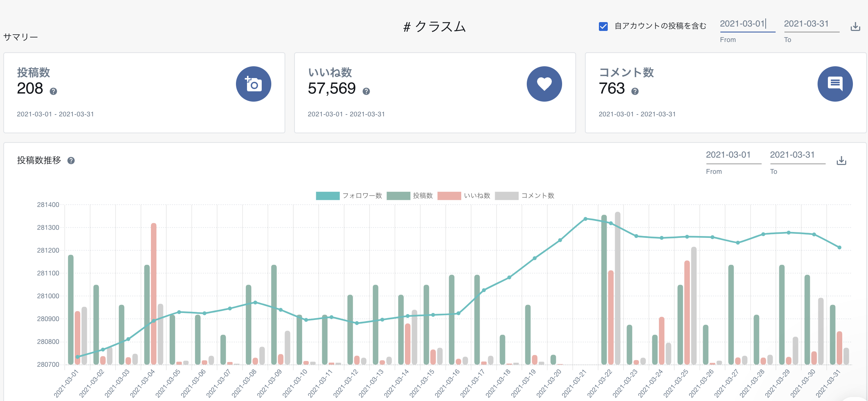The width and height of the screenshot is (868, 401).
Task: Click the download icon in 投稿数推移 chart panel
Action: pos(841,161)
